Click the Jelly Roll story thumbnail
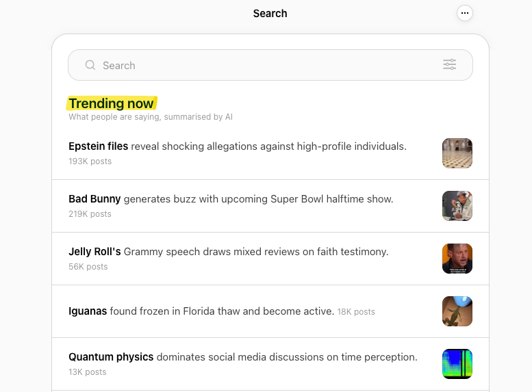 [x=457, y=259]
